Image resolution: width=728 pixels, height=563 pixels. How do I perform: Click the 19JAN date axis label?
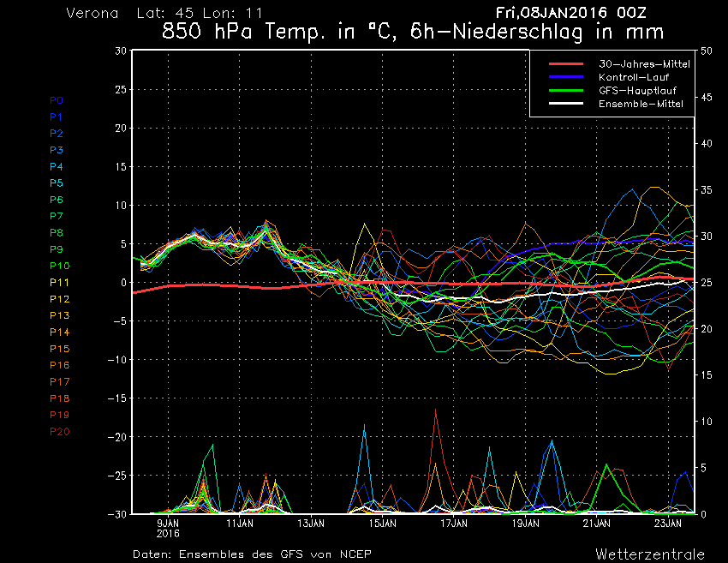525,522
